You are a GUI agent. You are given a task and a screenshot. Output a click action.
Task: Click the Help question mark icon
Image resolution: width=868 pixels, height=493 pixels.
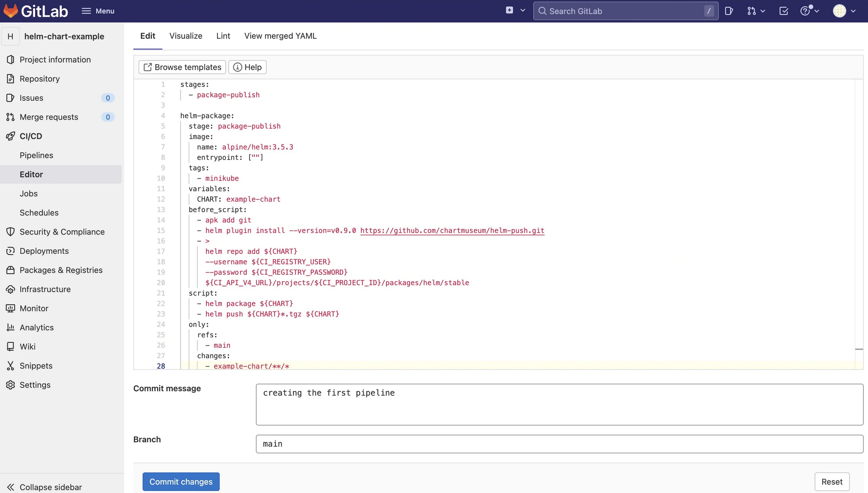(x=805, y=11)
